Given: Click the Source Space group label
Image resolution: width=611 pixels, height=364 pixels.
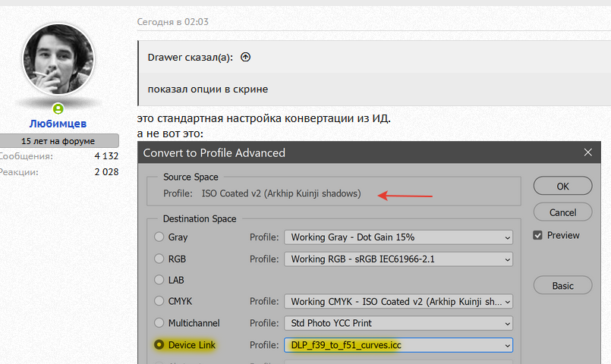Looking at the screenshot, I should point(191,177).
